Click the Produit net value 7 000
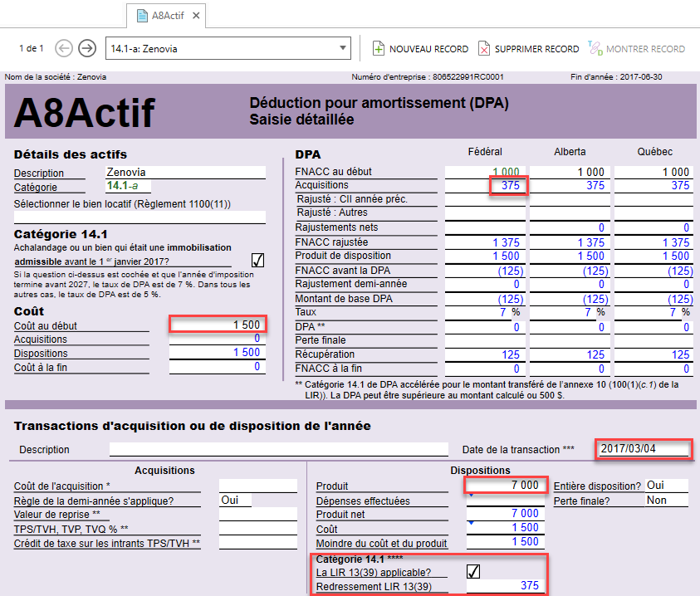This screenshot has width=700, height=596. point(506,514)
